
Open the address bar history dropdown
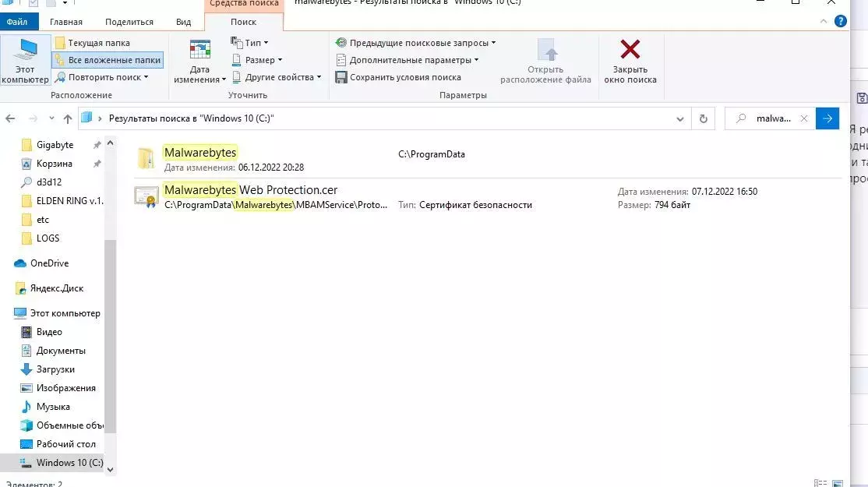pyautogui.click(x=679, y=118)
